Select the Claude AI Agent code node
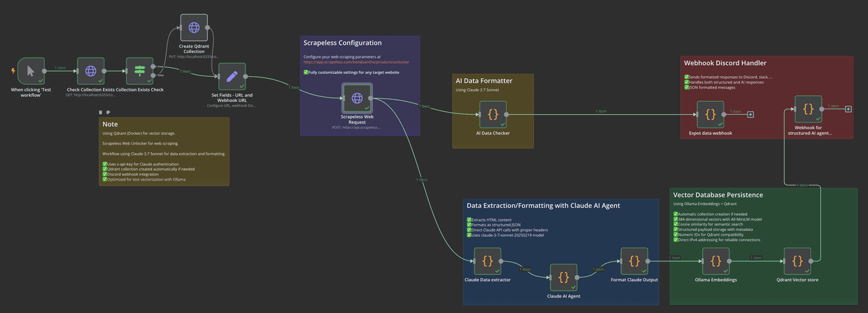Screen dimensions: 868x313 564,277
